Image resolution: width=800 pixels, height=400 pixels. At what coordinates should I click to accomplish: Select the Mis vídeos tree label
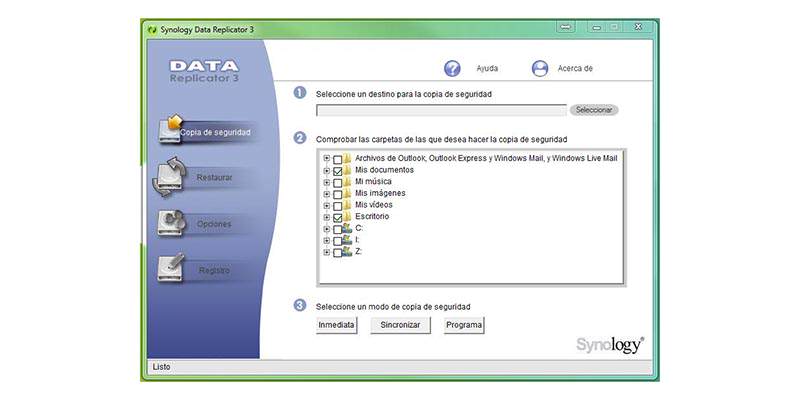pos(374,205)
